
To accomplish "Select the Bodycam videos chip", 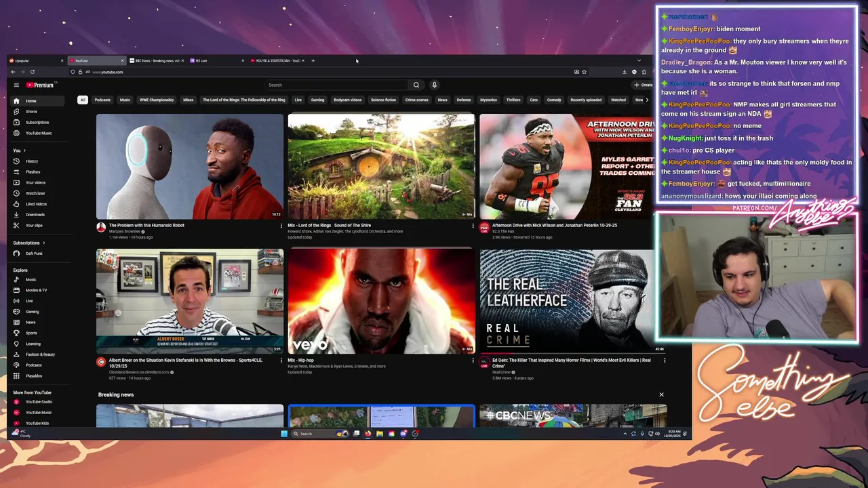I will point(347,100).
